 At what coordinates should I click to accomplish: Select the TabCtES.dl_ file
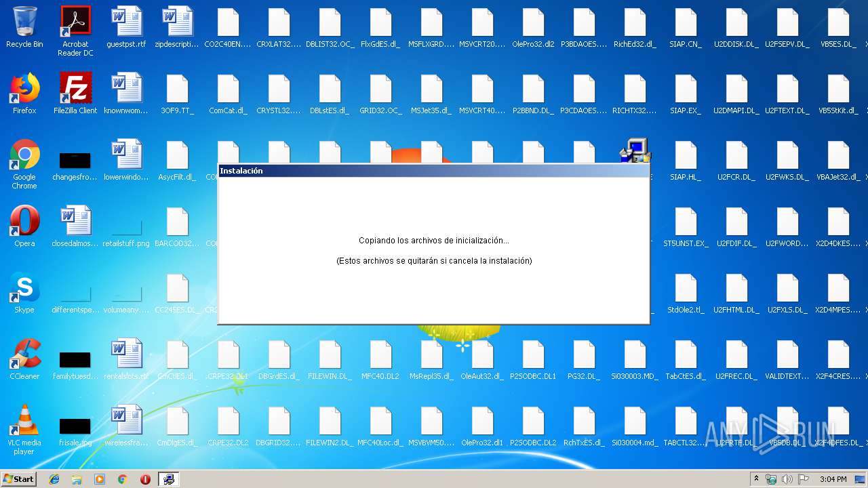pos(686,359)
